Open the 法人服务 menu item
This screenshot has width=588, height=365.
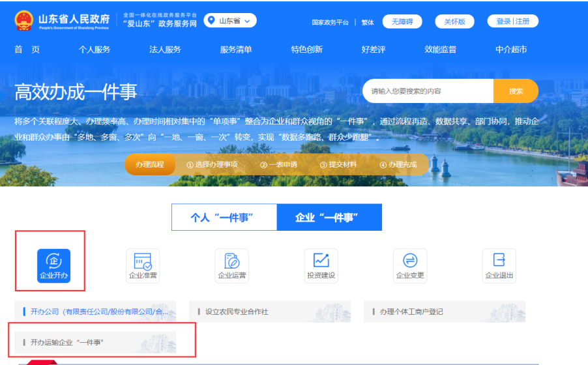click(x=165, y=50)
